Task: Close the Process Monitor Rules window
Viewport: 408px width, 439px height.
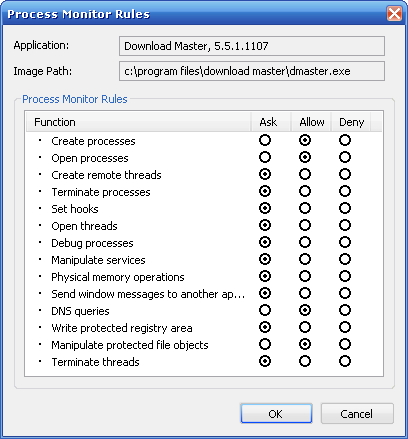Action: 394,14
